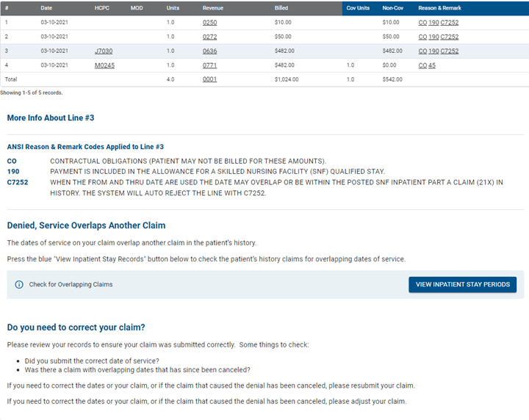Click revenue code 0250 in line 1
This screenshot has height=420, width=529.
tap(209, 23)
